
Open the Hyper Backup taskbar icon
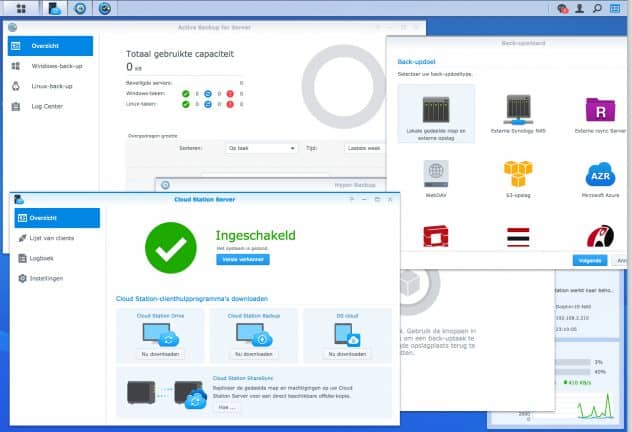tap(80, 8)
